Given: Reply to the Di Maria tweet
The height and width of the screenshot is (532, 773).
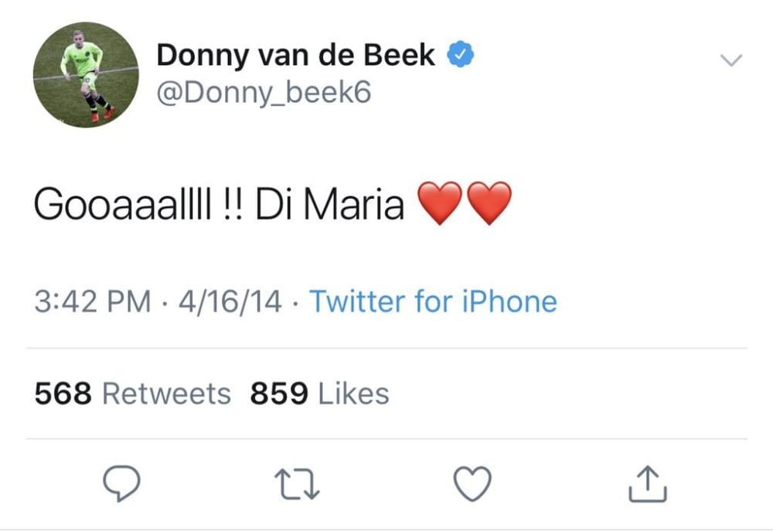Looking at the screenshot, I should pyautogui.click(x=121, y=485).
